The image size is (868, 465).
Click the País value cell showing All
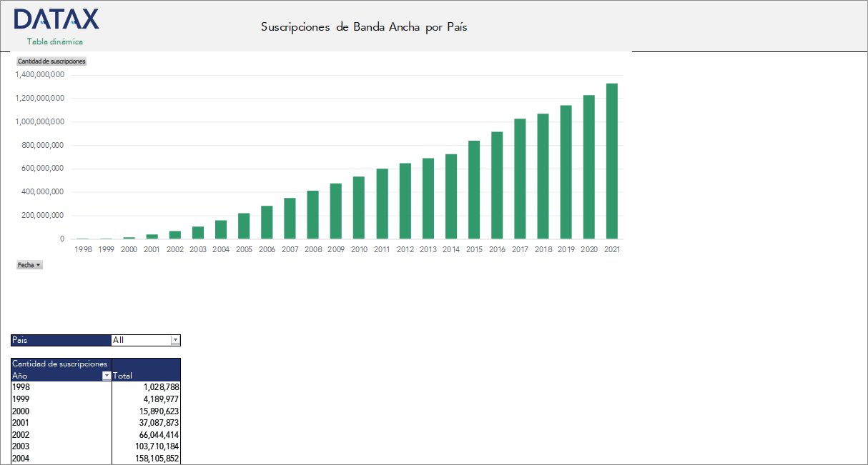(141, 341)
